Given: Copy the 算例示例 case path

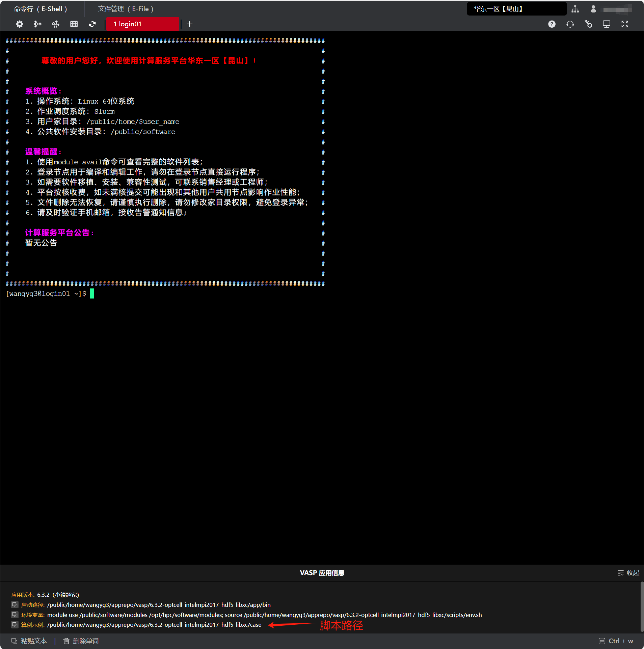Looking at the screenshot, I should [15, 625].
